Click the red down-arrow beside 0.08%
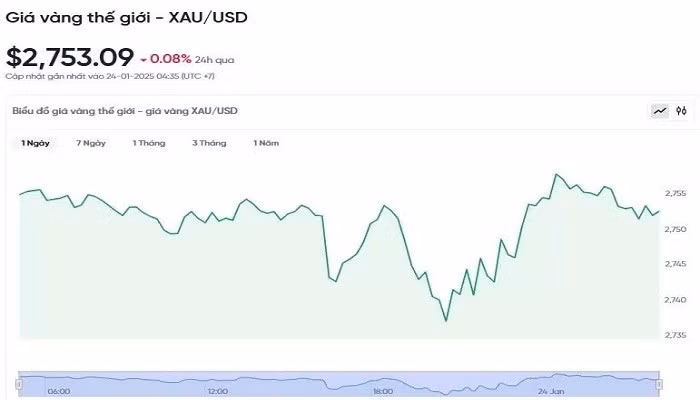The width and height of the screenshot is (700, 400). click(x=145, y=59)
